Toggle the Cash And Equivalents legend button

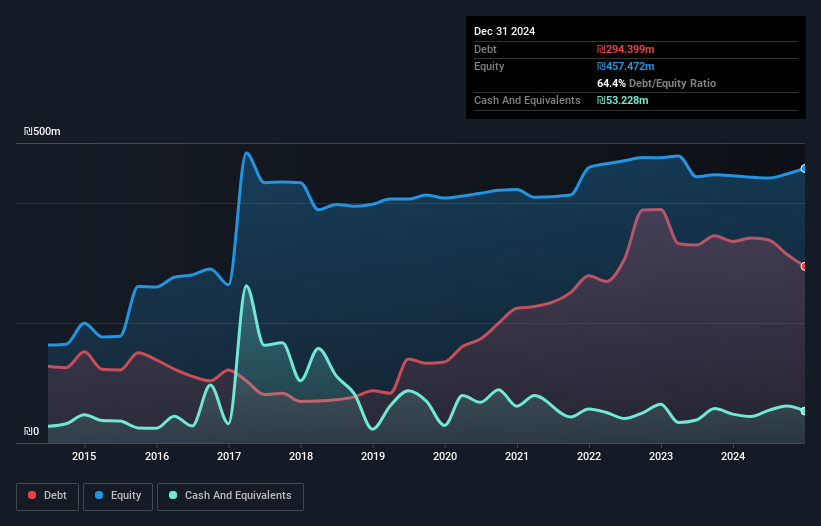230,496
